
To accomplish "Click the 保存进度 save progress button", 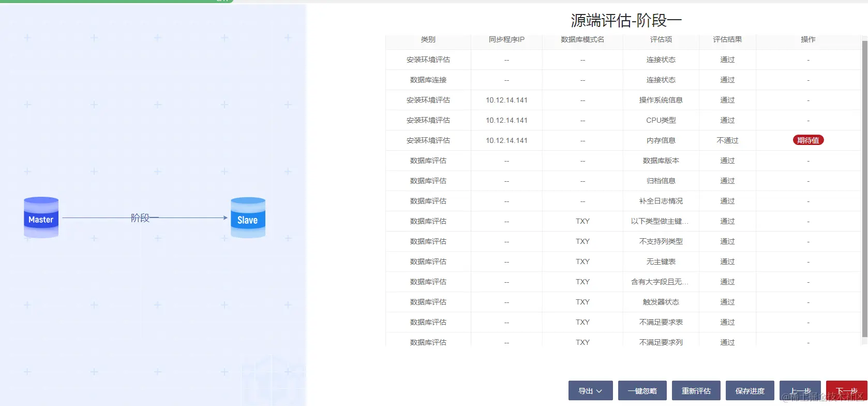I will pyautogui.click(x=750, y=391).
